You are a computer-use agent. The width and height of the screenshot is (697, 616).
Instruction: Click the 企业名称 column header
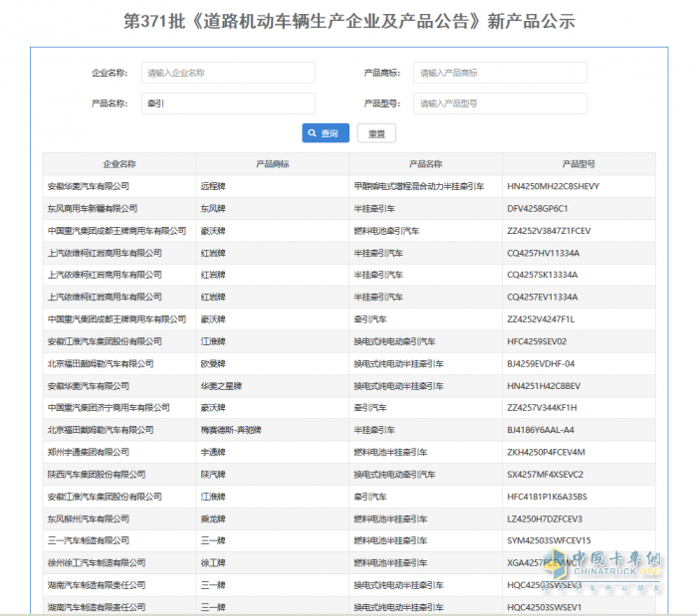point(119,164)
